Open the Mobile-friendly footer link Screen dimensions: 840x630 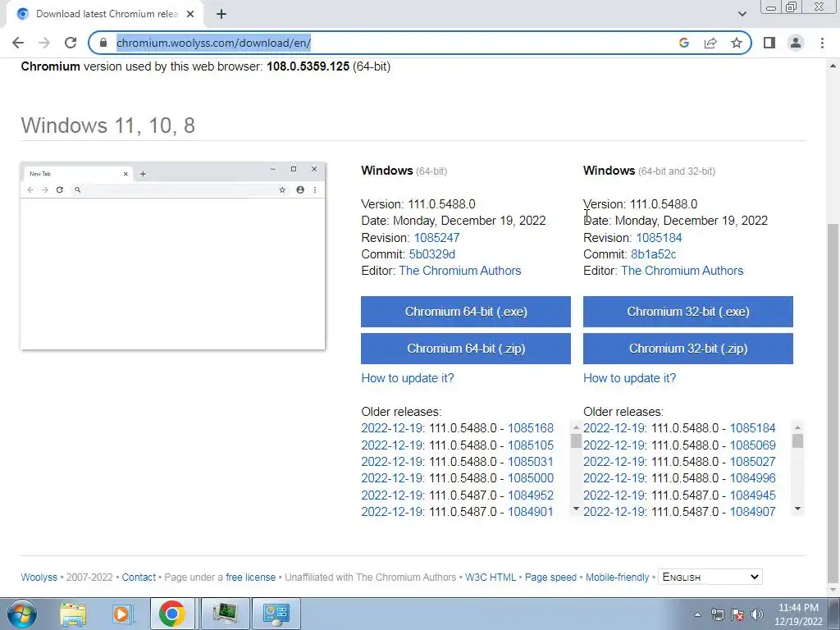[x=617, y=577]
